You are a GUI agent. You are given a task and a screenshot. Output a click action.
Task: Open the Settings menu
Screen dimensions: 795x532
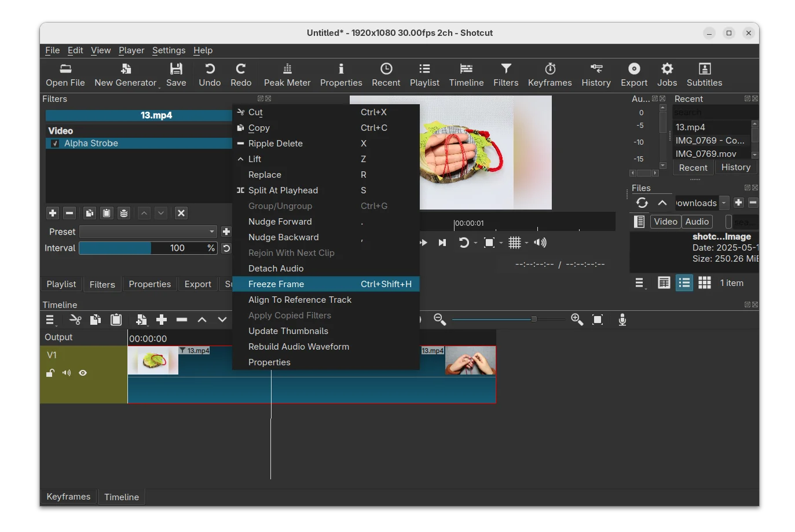[x=168, y=50]
